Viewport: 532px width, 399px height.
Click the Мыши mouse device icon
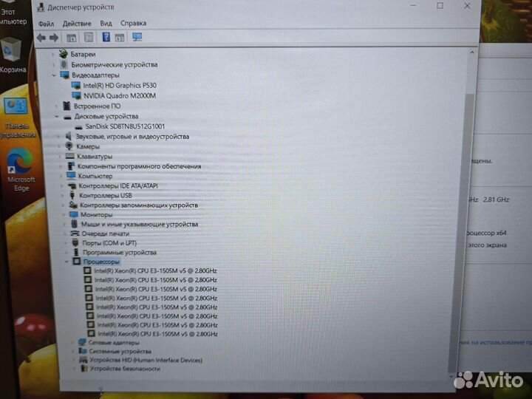[x=75, y=224]
